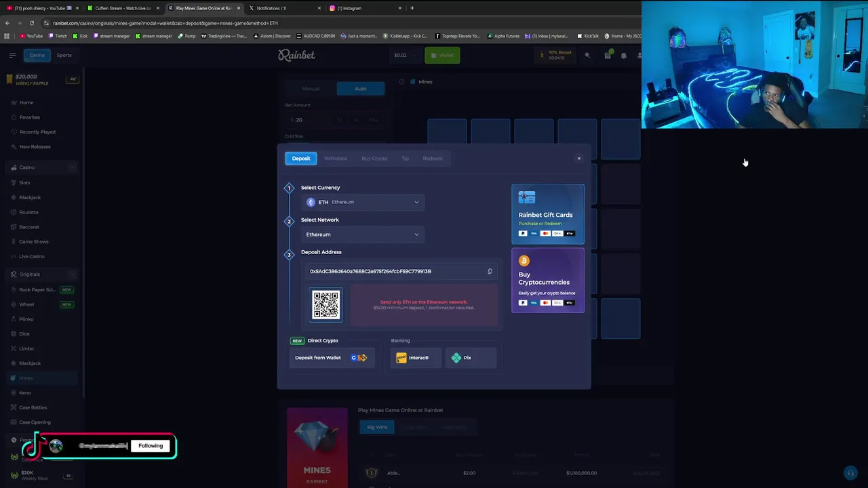The width and height of the screenshot is (868, 488).
Task: Open a new browser tab
Action: (412, 8)
